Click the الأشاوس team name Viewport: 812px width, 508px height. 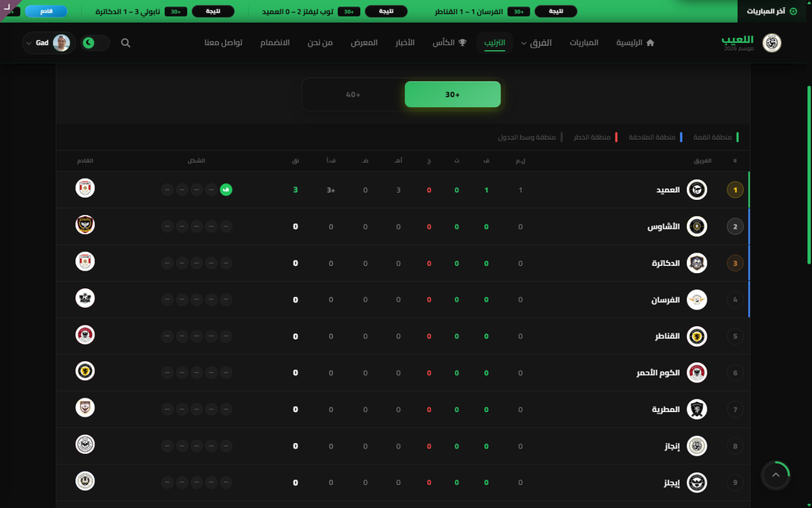[x=664, y=227]
